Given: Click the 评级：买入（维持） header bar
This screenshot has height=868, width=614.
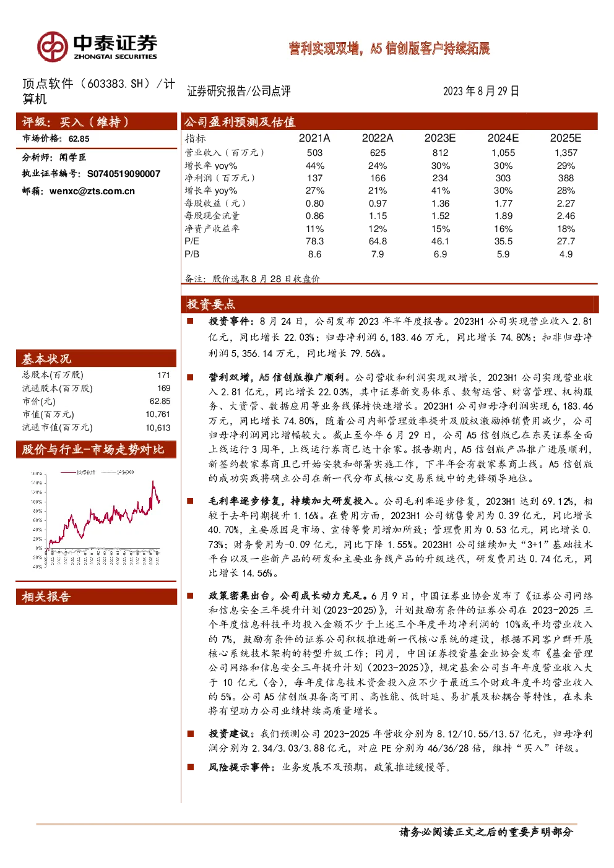Looking at the screenshot, I should [97, 121].
